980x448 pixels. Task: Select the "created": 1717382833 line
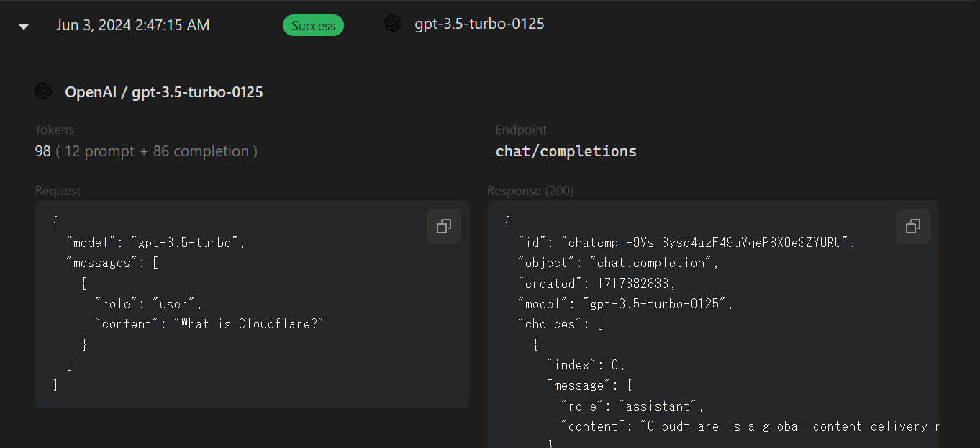[x=596, y=283]
